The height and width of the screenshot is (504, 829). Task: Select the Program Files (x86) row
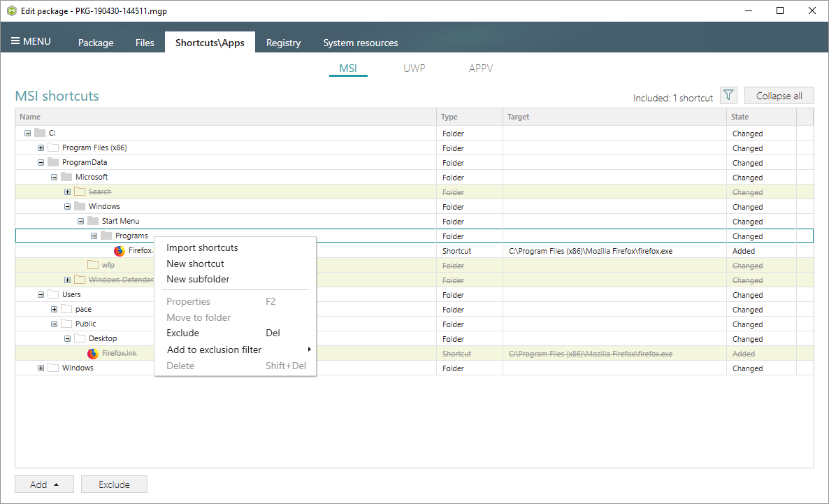point(414,147)
